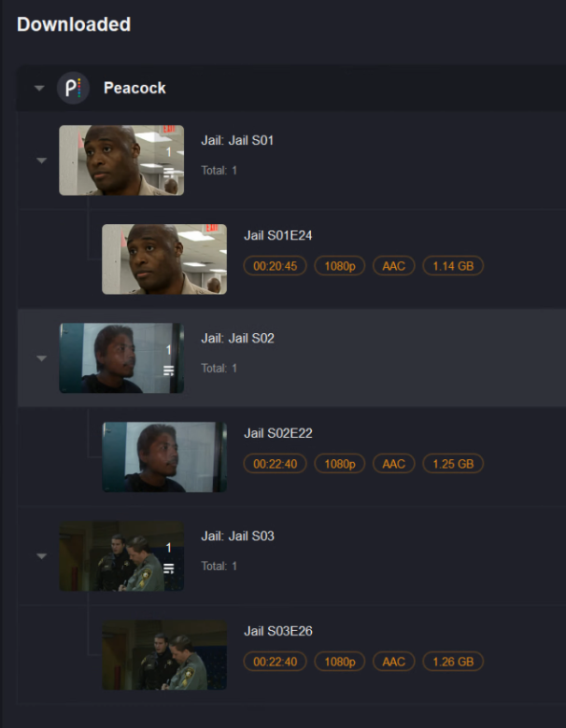Collapse the Jail S01 season arrow
This screenshot has height=728, width=566.
[x=42, y=161]
